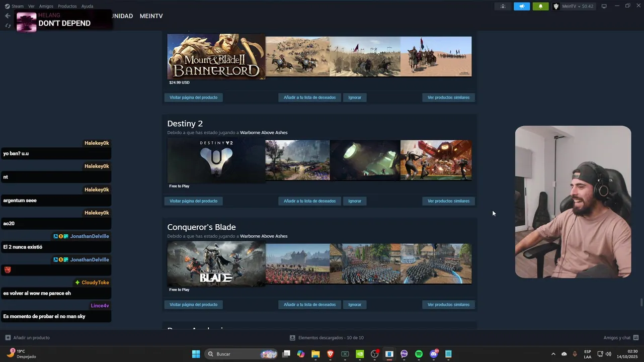Open Destiny 2 red mech screenshot
Screen dimensions: 644x362
436,160
